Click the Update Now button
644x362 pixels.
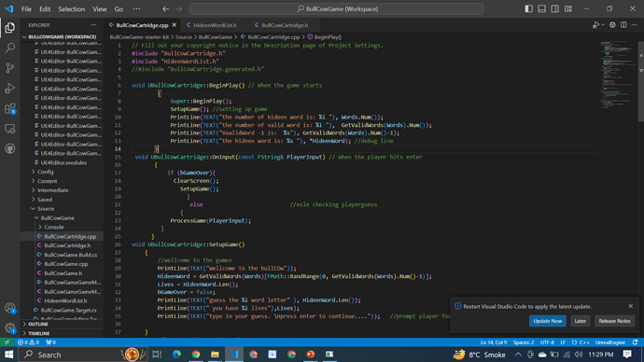click(x=548, y=321)
